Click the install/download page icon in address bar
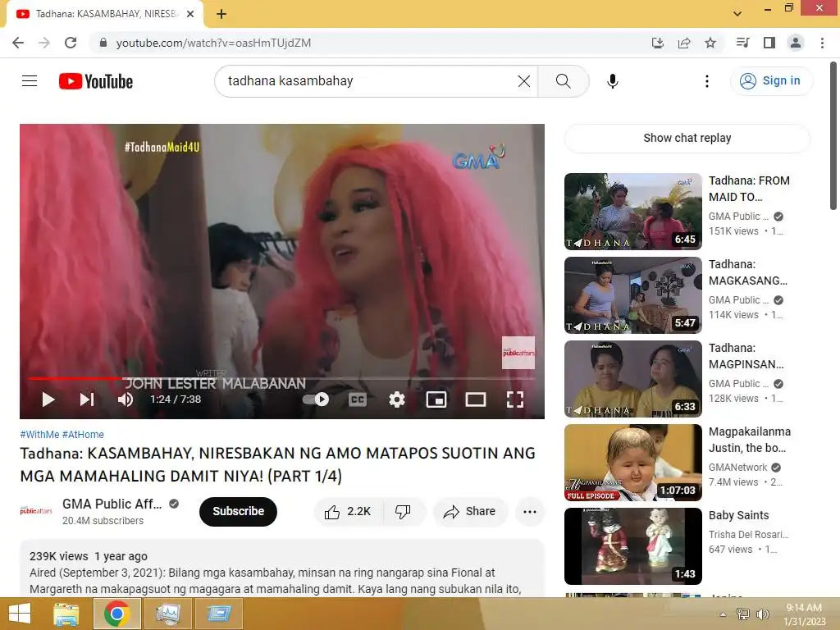The height and width of the screenshot is (630, 840). [x=657, y=43]
